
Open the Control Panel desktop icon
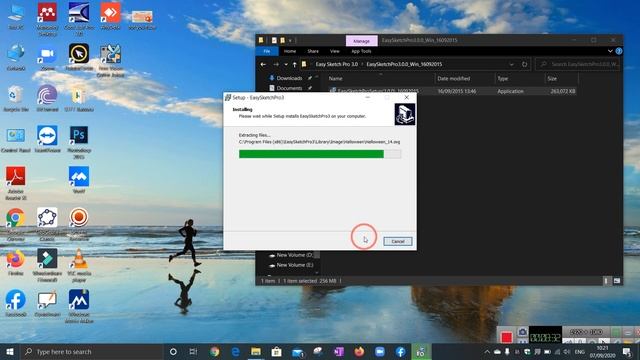(16, 140)
